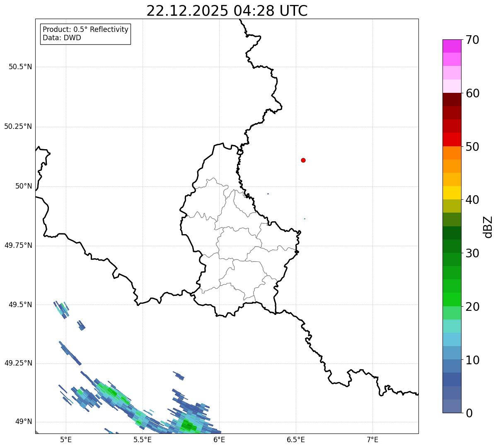Click the 5.5°E longitude label

143,440
